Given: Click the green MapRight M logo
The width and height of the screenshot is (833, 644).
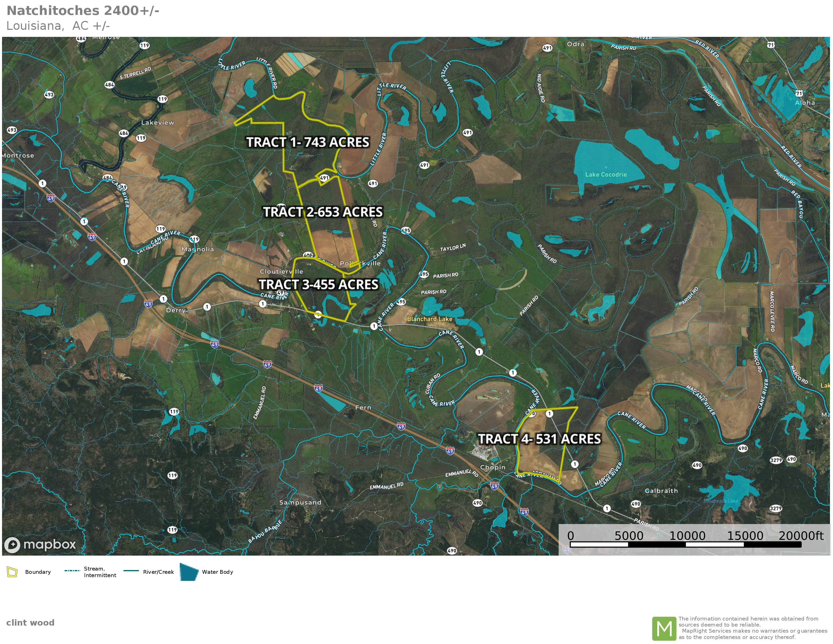Looking at the screenshot, I should click(x=664, y=628).
